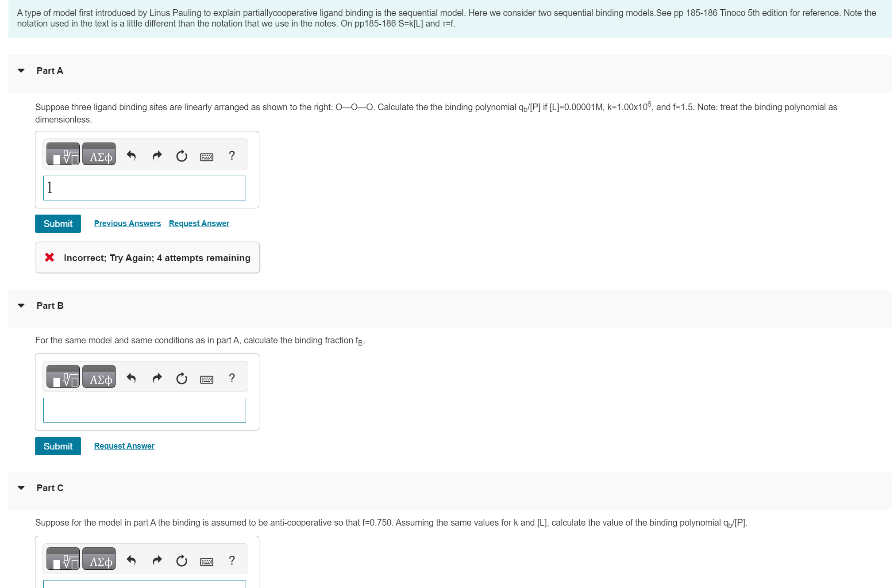Open the keyboard shortcuts icon in Part A
The width and height of the screenshot is (894, 588).
(206, 156)
